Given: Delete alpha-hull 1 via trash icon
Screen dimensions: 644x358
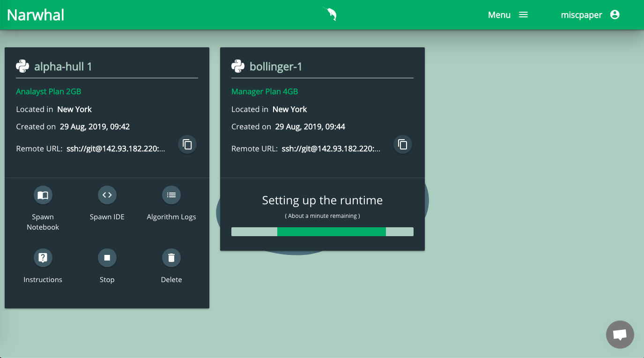Looking at the screenshot, I should pos(171,258).
